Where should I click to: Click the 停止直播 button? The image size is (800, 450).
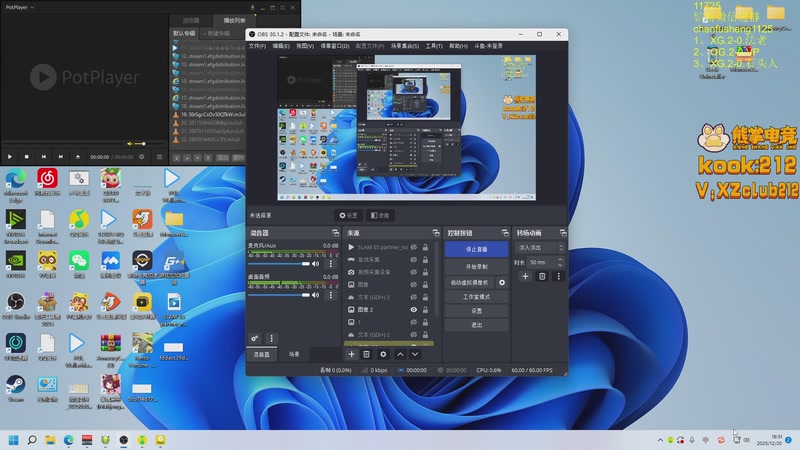pyautogui.click(x=476, y=248)
